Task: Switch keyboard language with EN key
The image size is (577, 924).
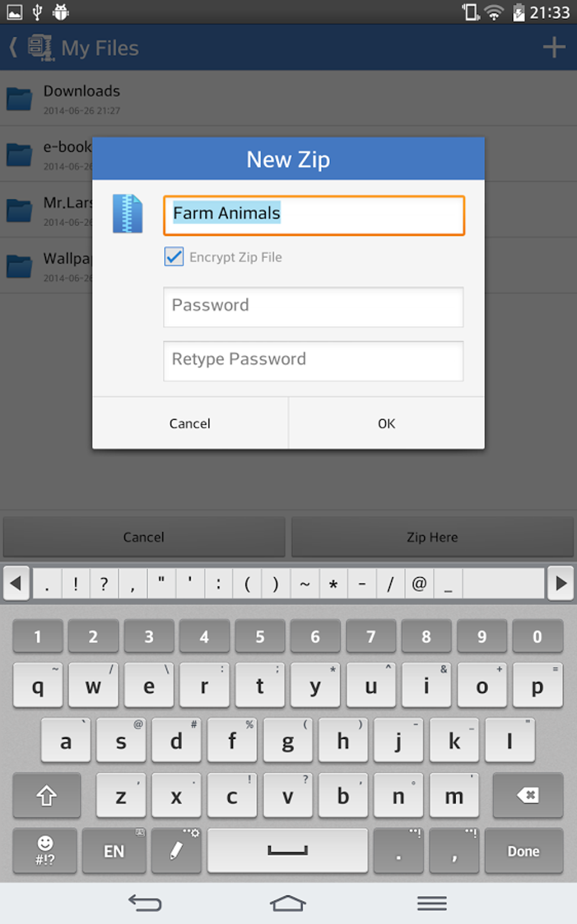Action: click(114, 851)
